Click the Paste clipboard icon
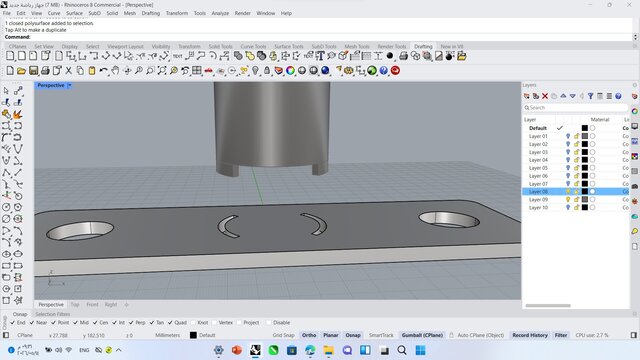The height and width of the screenshot is (360, 640). pyautogui.click(x=92, y=71)
